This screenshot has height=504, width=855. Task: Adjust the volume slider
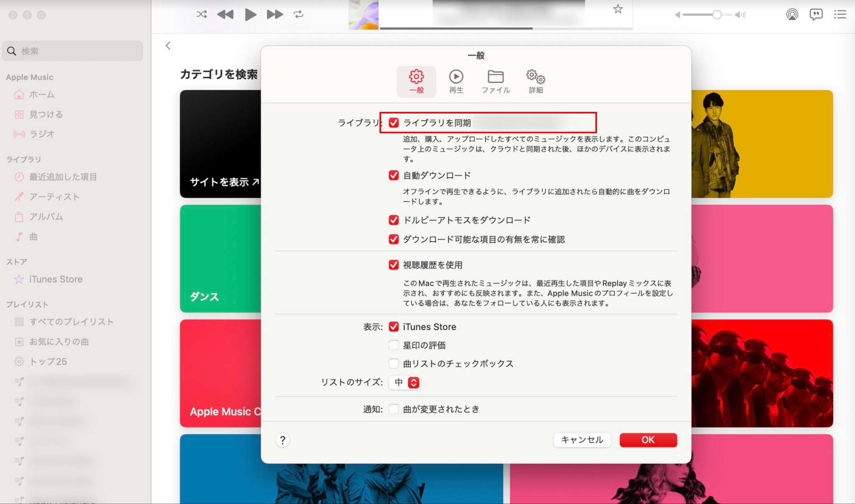click(x=708, y=15)
